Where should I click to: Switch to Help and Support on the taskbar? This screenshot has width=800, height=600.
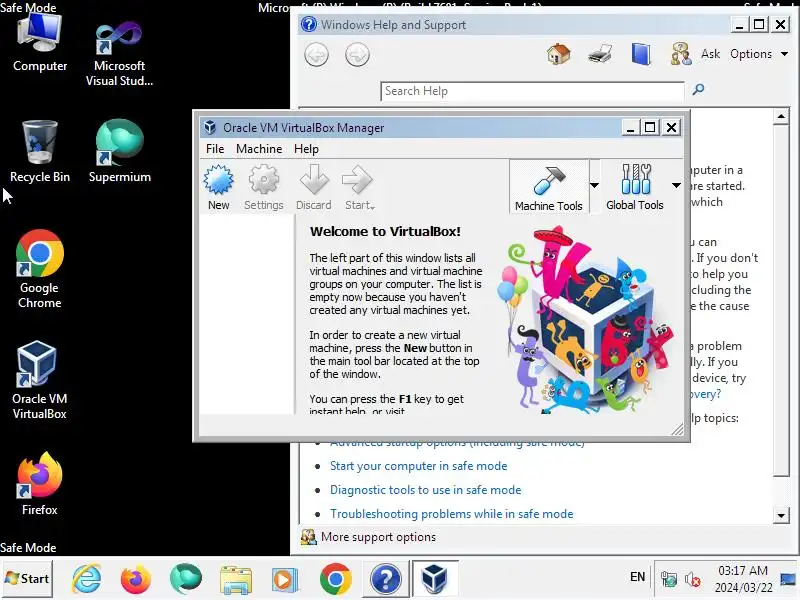pyautogui.click(x=386, y=579)
